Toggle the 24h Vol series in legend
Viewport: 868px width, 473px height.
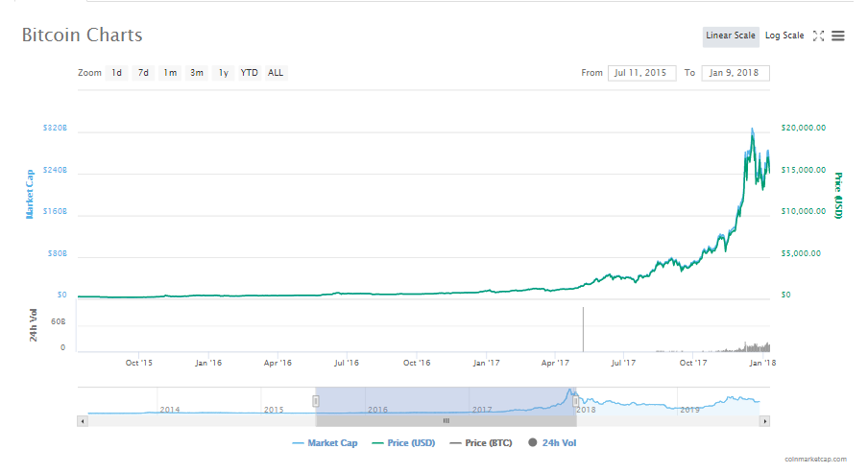tap(552, 442)
